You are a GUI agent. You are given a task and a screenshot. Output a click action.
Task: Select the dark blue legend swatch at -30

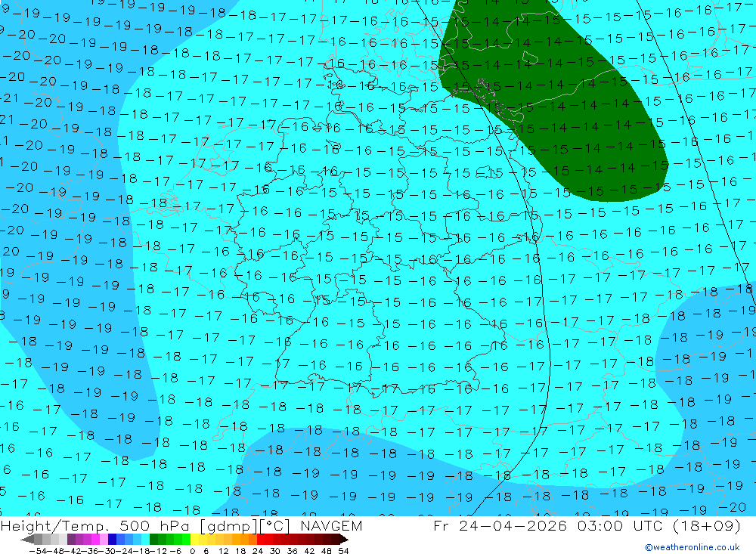point(112,540)
